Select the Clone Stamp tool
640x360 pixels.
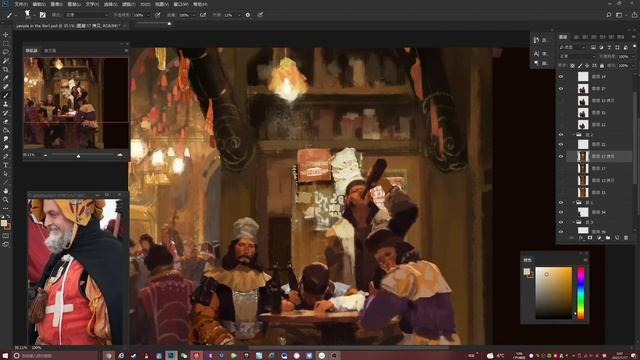[x=6, y=104]
